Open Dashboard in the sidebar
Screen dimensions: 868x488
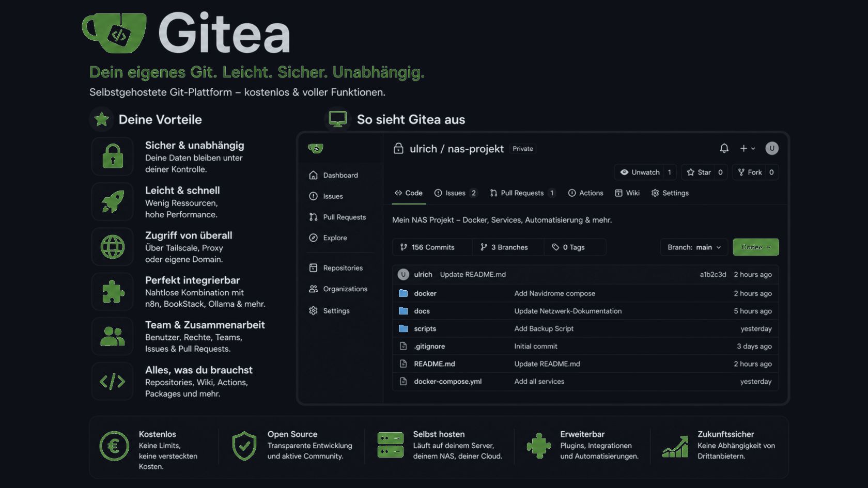click(x=333, y=175)
